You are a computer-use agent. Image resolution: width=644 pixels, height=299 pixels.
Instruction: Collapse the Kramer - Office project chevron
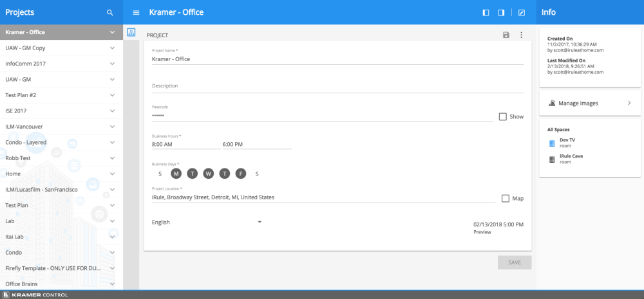[x=113, y=32]
